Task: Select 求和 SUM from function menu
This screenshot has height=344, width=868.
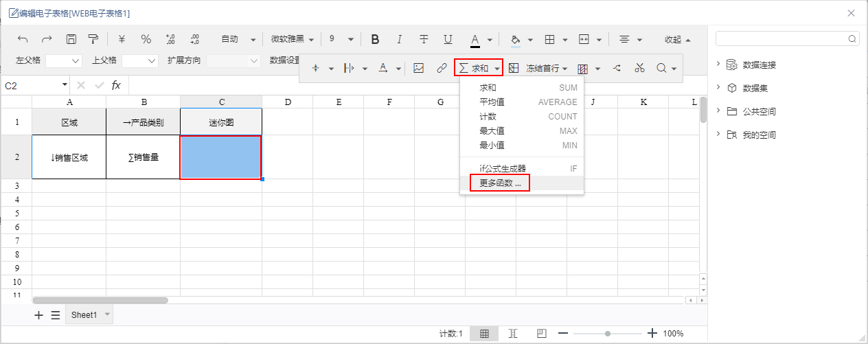Action: [522, 88]
